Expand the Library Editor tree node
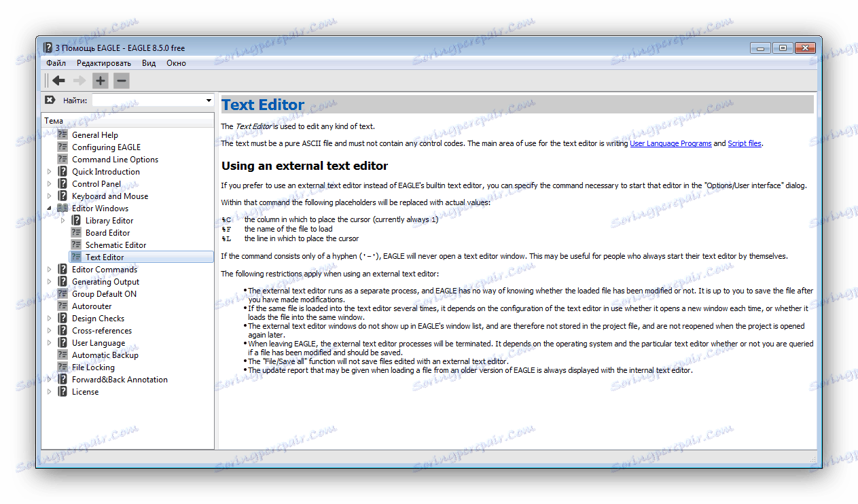The height and width of the screenshot is (504, 858). [x=62, y=221]
